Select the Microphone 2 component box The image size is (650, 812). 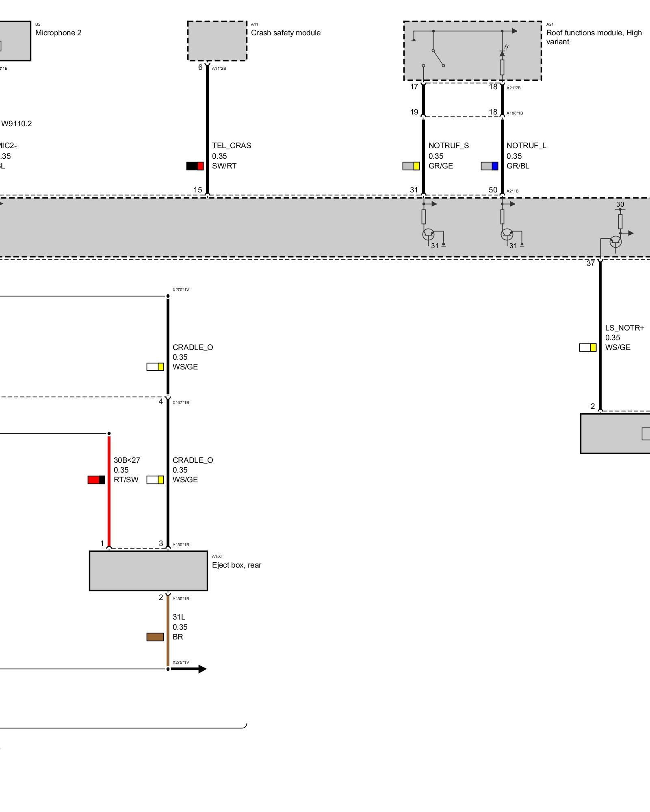[15, 41]
